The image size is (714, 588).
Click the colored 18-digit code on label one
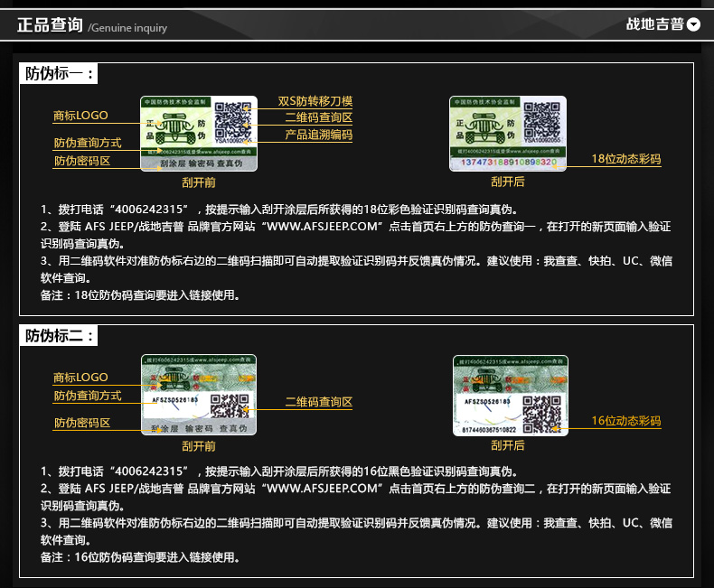tap(509, 163)
